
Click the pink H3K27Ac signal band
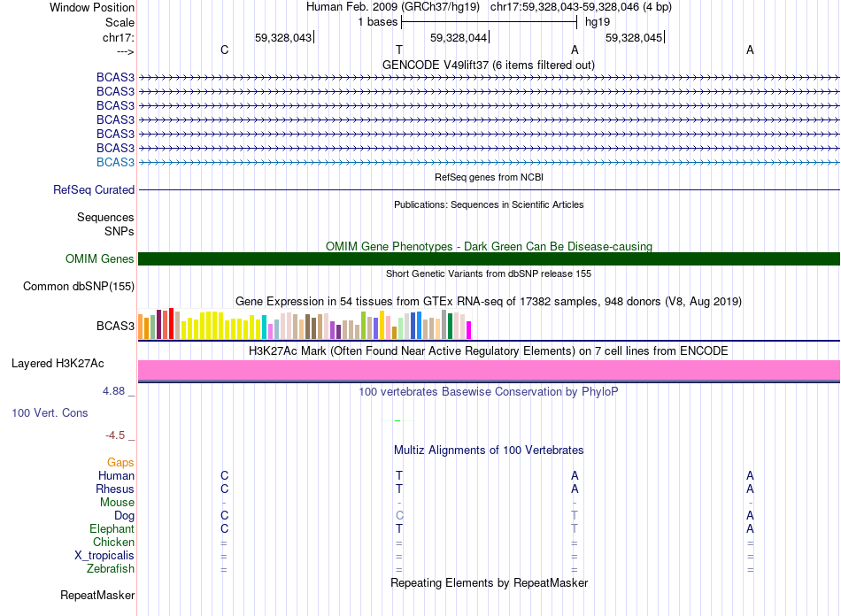click(x=489, y=370)
